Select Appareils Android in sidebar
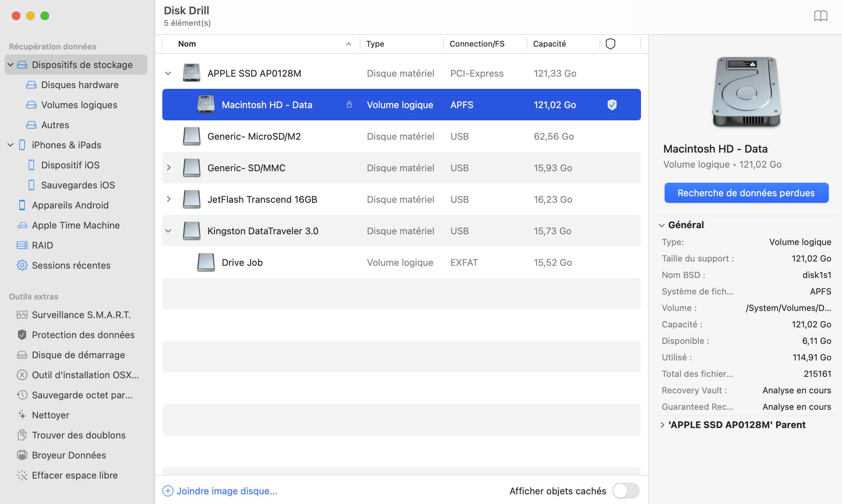This screenshot has height=504, width=842. pos(63,205)
